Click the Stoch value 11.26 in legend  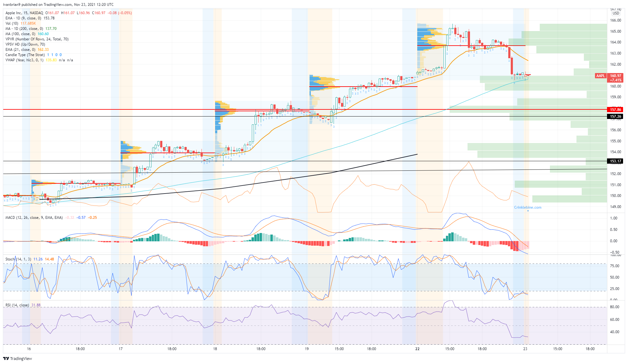[38, 259]
